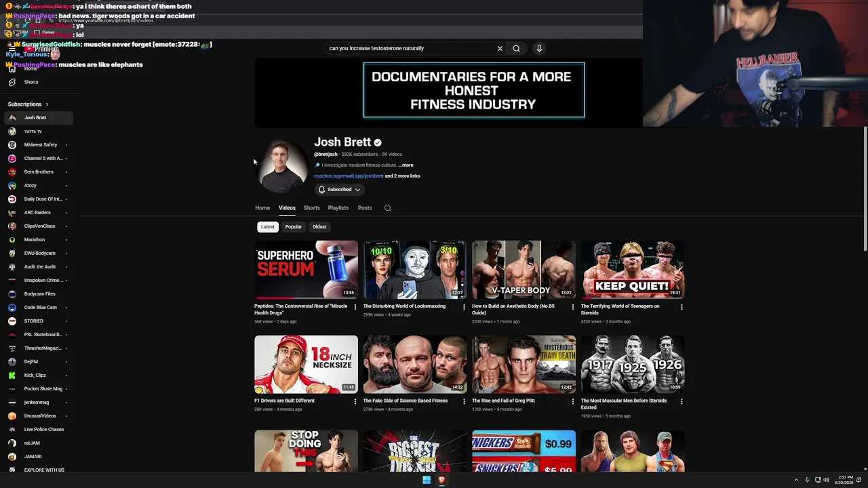Open Code Blue Cam subscription
This screenshot has height=488, width=868.
point(38,308)
